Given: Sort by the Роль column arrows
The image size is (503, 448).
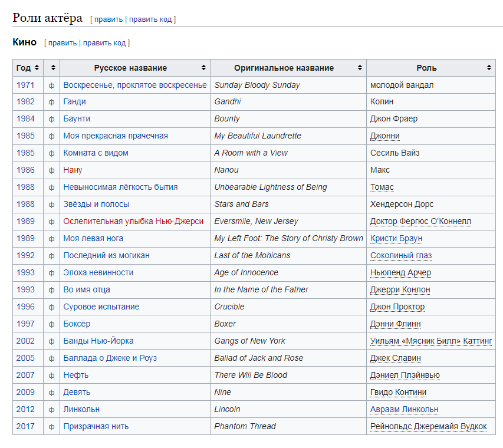Looking at the screenshot, I should pos(489,68).
